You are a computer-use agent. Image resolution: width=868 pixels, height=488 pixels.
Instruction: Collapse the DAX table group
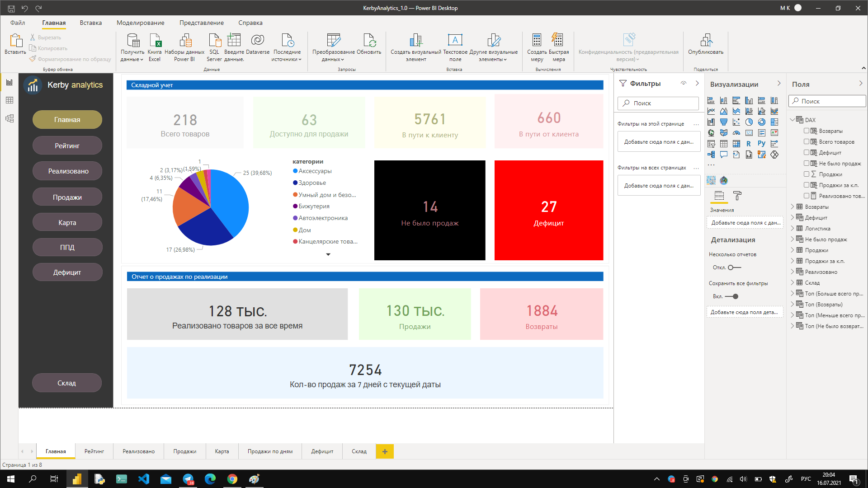coord(793,120)
